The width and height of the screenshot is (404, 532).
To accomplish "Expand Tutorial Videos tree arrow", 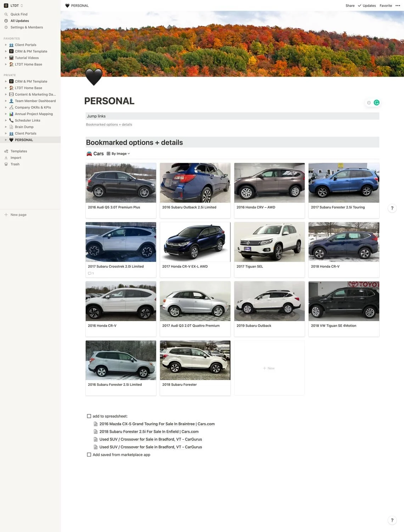I will (x=6, y=58).
